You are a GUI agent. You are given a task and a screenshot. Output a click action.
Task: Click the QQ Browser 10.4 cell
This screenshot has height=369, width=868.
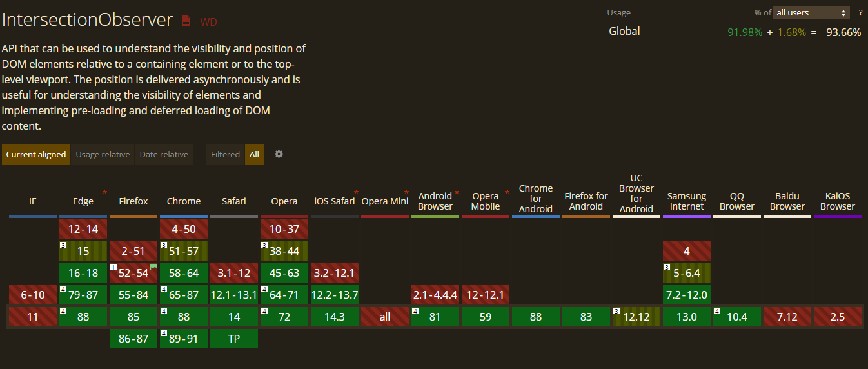point(737,317)
